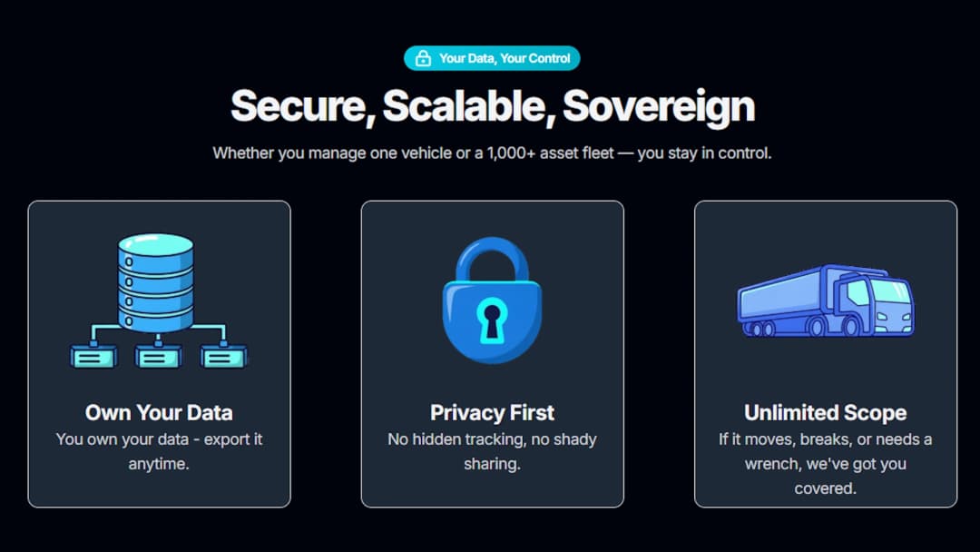980x552 pixels.
Task: Click the "Privacy First" card title
Action: 492,413
